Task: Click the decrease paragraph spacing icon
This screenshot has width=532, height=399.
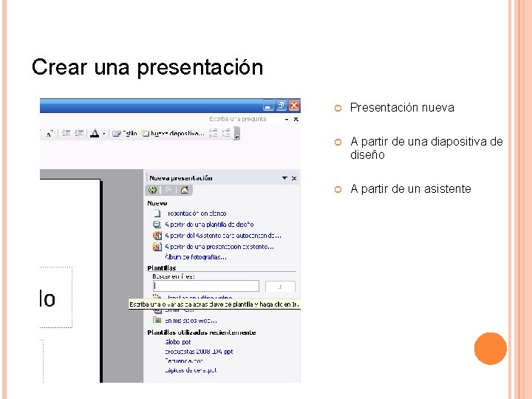Action: (226, 133)
